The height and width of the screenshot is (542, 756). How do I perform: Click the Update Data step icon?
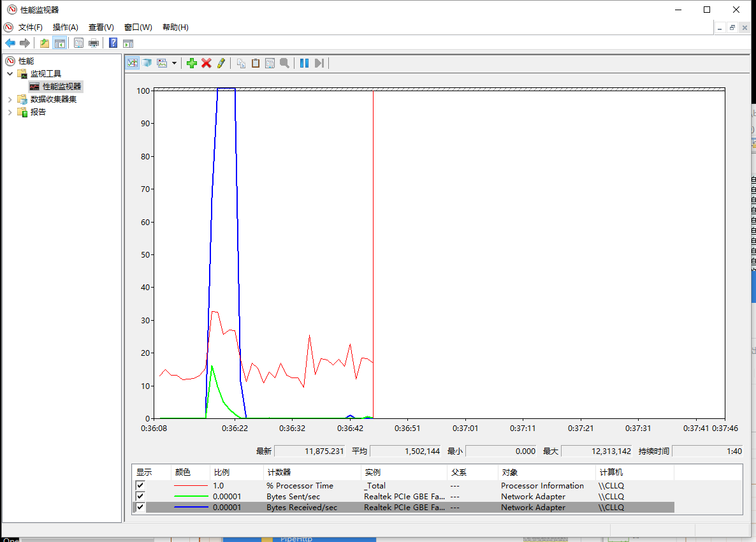[x=319, y=62]
